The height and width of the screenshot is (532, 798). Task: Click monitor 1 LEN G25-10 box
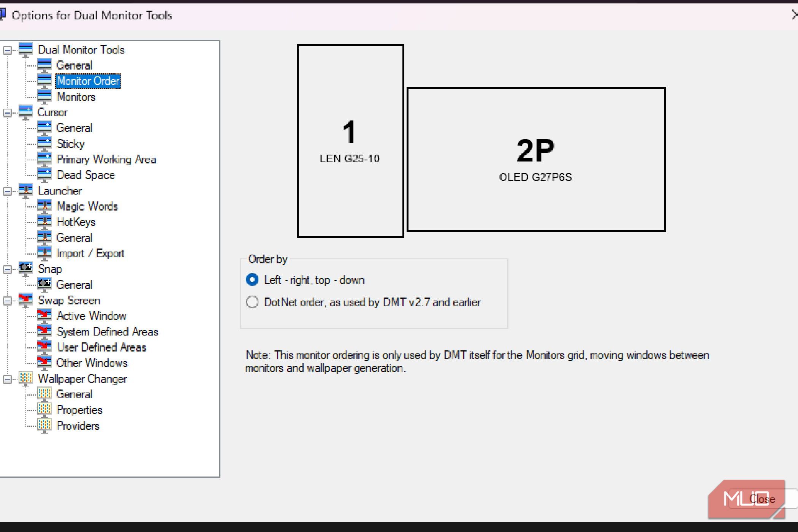[x=350, y=141]
